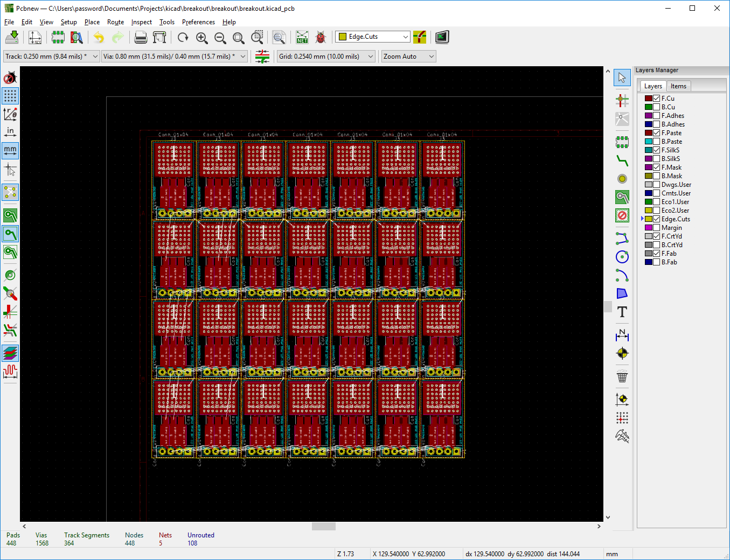Select the Add text tool

click(622, 312)
